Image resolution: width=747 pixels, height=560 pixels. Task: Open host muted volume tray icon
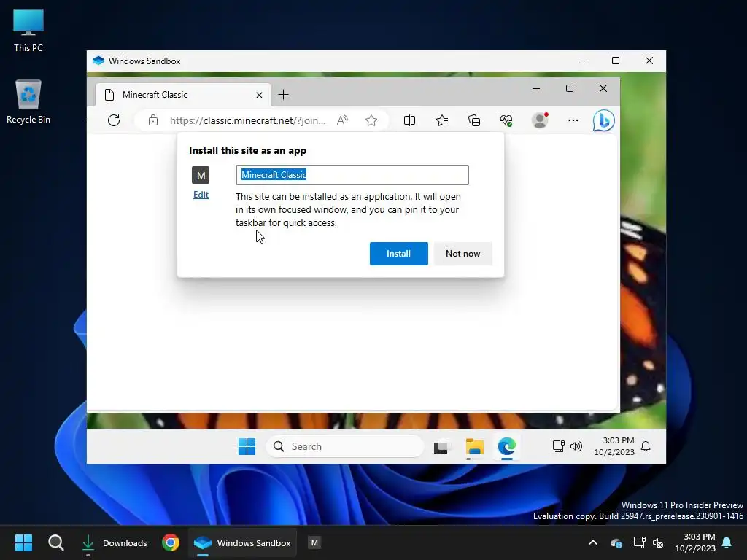coord(658,542)
